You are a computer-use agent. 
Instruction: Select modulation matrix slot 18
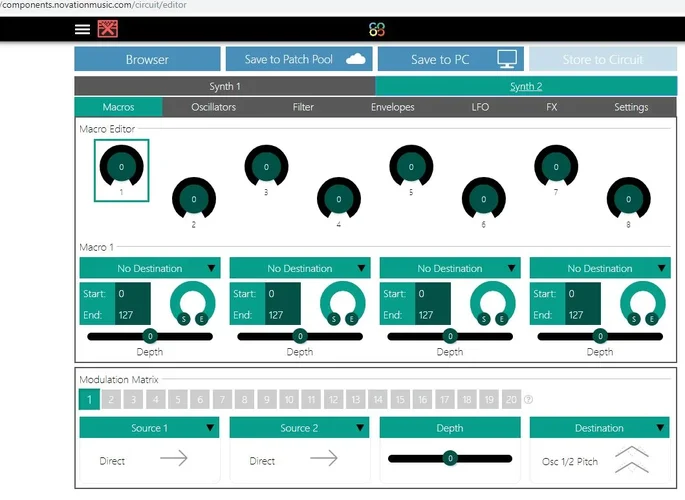pos(467,399)
